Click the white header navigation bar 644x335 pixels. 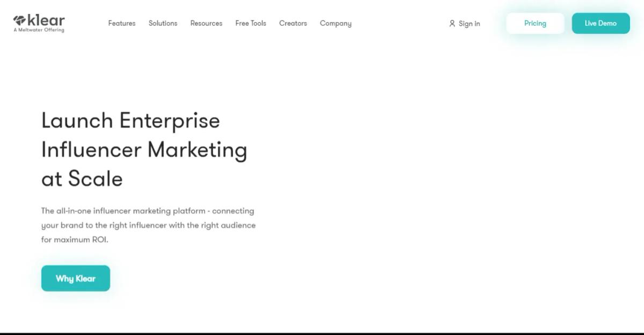click(402, 23)
